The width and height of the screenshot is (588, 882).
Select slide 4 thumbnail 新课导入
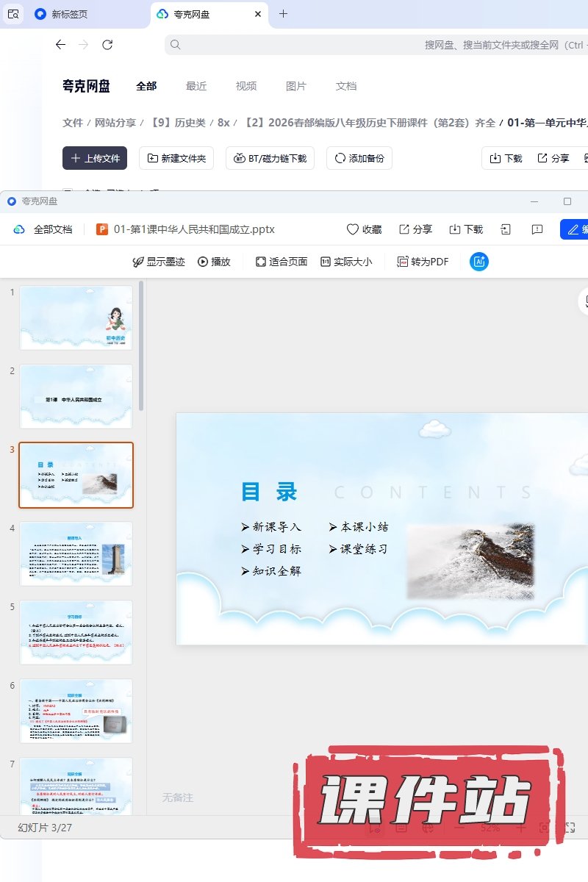click(76, 553)
